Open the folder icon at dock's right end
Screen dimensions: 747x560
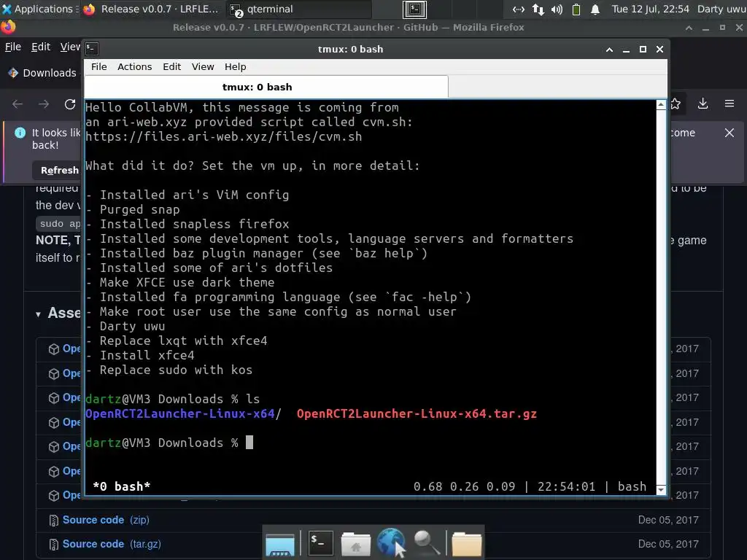[466, 543]
